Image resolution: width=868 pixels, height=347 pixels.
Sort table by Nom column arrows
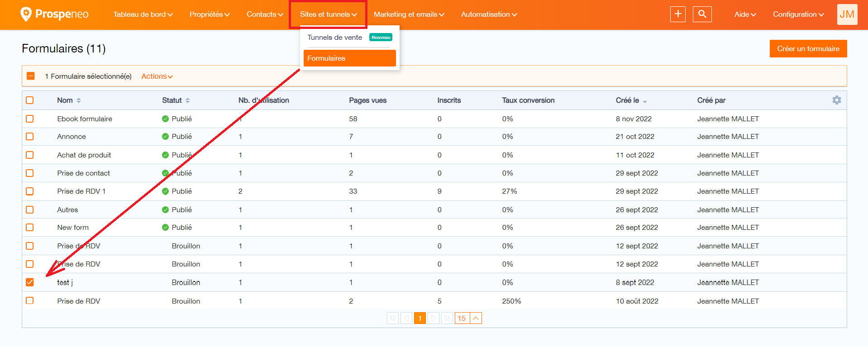[79, 100]
